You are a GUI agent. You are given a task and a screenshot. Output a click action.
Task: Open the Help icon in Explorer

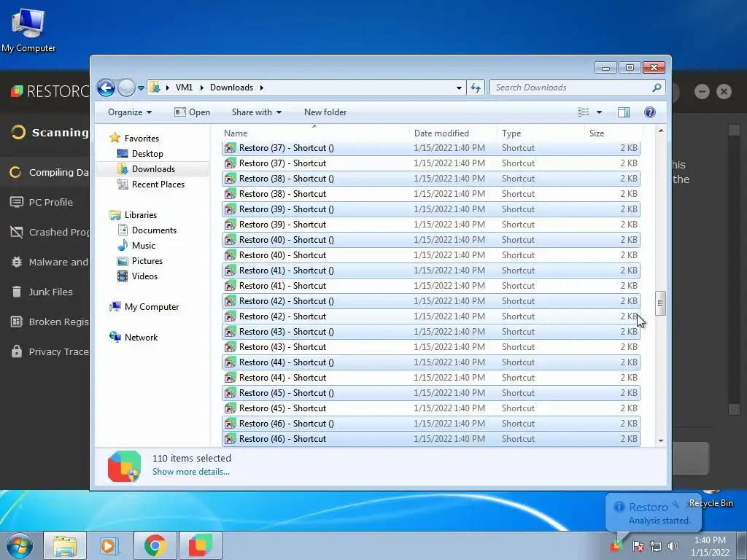pos(650,112)
